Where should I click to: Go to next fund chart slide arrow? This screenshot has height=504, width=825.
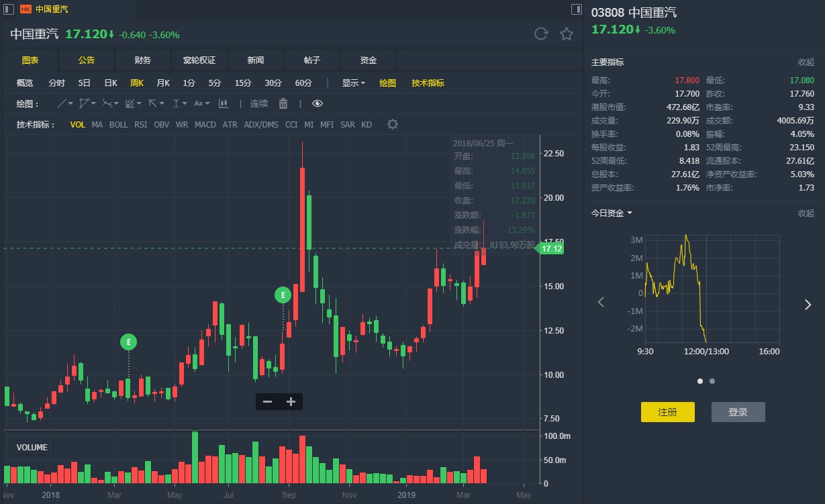coord(808,305)
